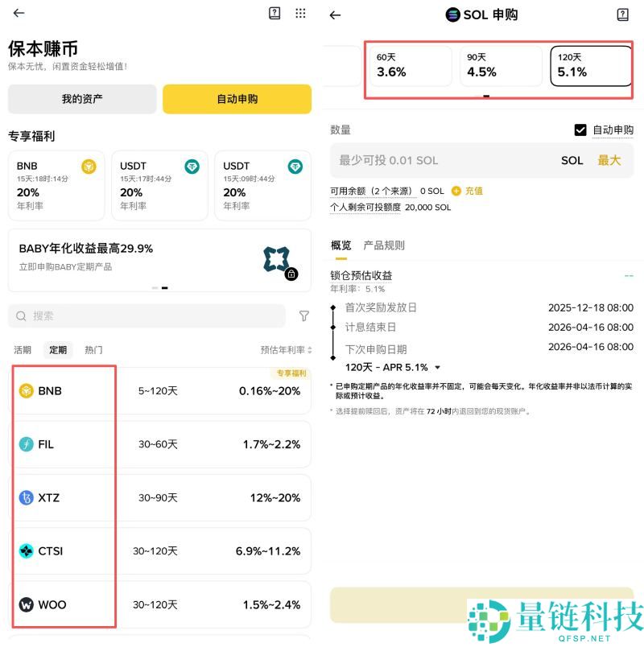Tap the carousel page indicator under BABY banner

(x=160, y=287)
